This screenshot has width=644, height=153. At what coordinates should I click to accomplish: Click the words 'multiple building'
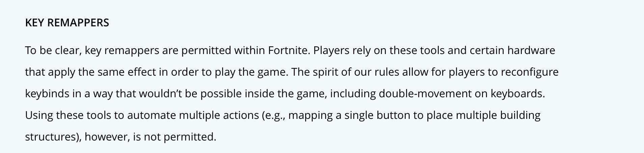[x=498, y=115]
